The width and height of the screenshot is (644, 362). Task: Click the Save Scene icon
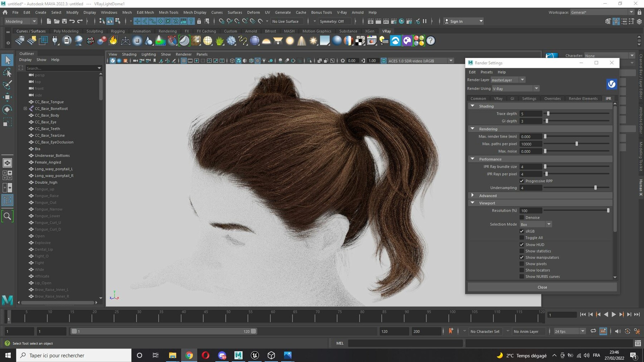(x=64, y=21)
